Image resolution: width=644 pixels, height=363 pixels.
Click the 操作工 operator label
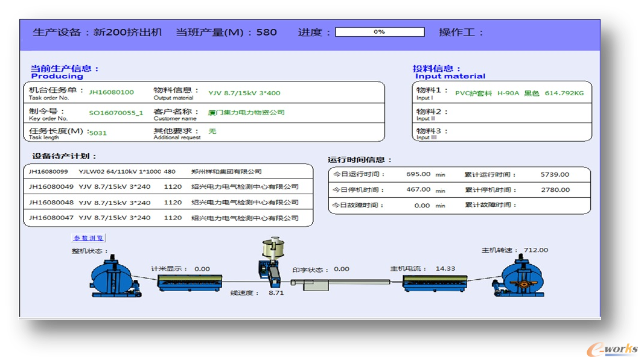click(x=461, y=32)
